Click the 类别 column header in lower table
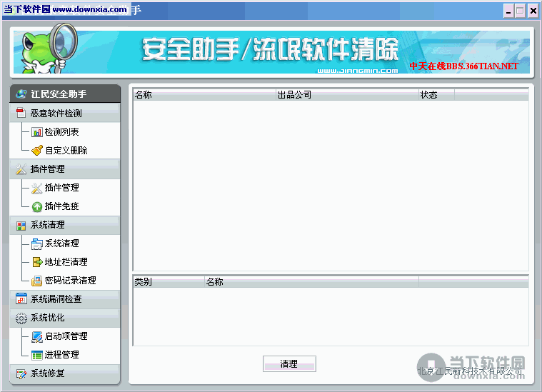The width and height of the screenshot is (542, 392). coord(168,281)
